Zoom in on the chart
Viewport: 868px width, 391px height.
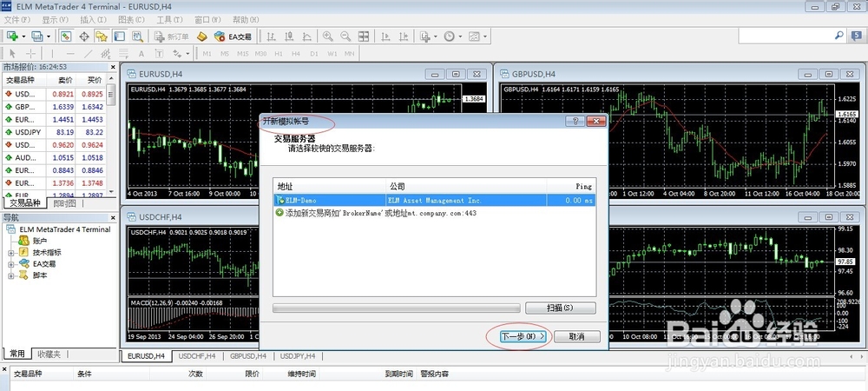[x=328, y=36]
